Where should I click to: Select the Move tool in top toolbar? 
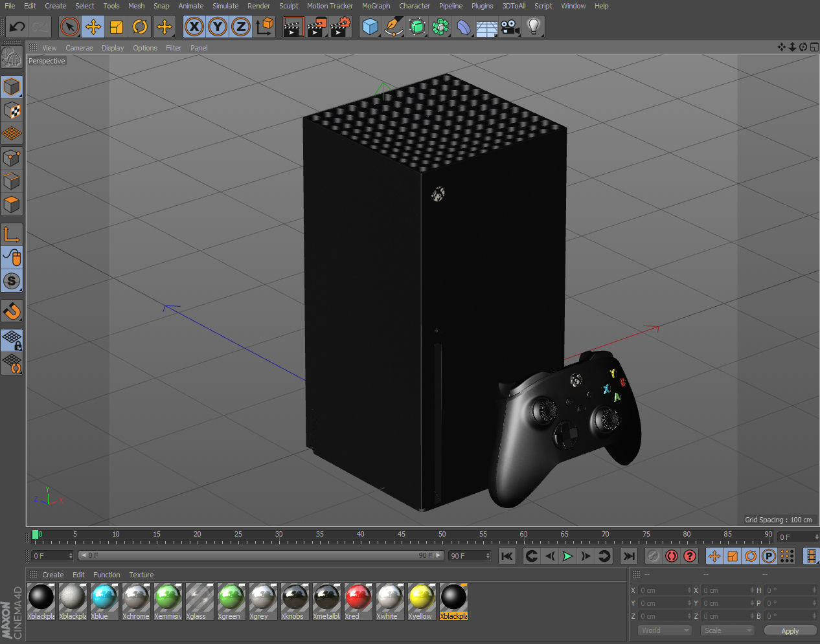93,27
